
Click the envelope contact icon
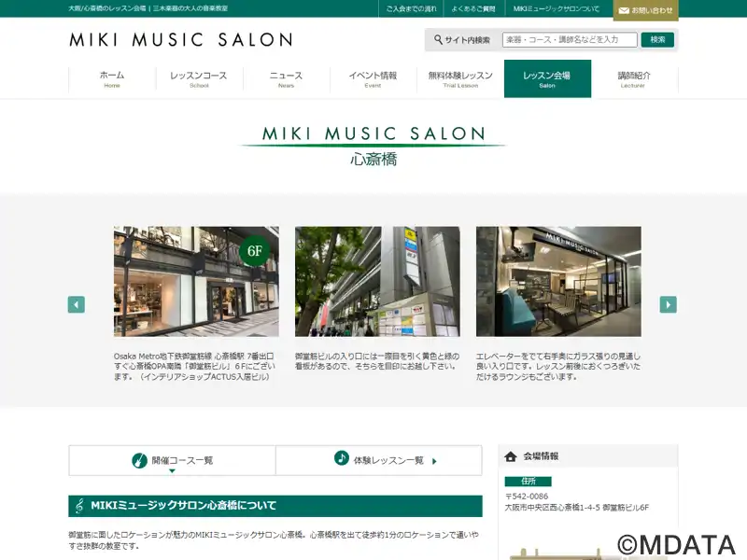coord(624,10)
